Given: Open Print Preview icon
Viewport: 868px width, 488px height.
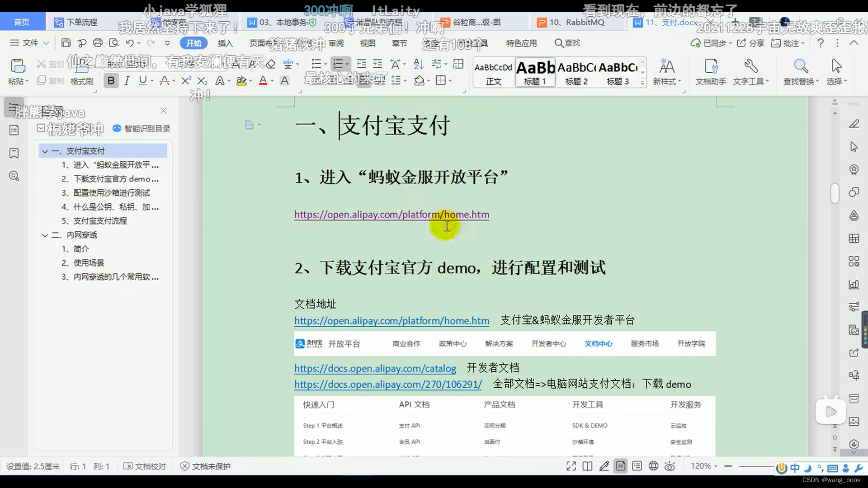Looking at the screenshot, I should [x=113, y=43].
